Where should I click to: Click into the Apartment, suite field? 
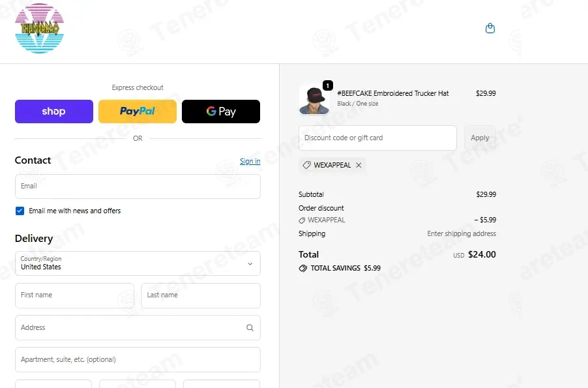tap(138, 359)
